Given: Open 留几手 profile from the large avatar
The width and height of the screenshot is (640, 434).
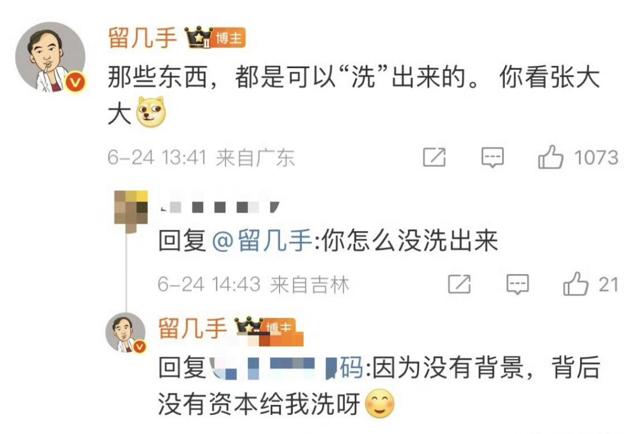Looking at the screenshot, I should (x=51, y=57).
